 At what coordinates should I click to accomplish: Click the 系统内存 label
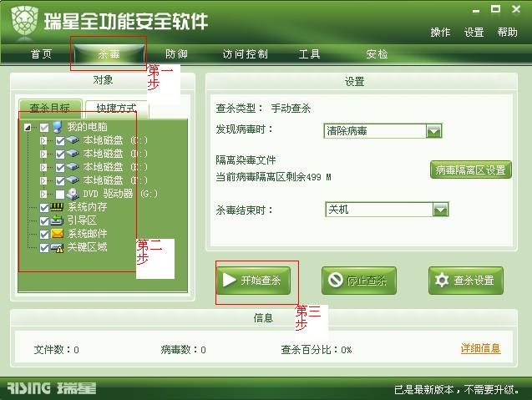87,206
